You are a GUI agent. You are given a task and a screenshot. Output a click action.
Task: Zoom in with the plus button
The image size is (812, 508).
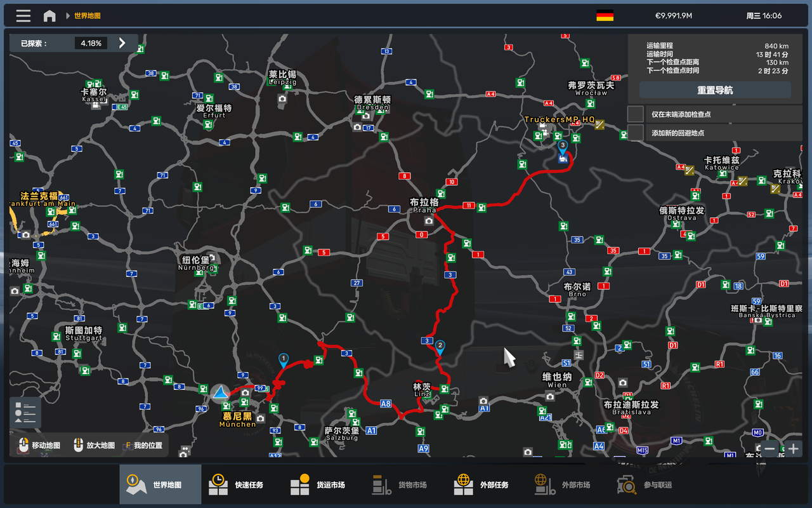click(794, 448)
